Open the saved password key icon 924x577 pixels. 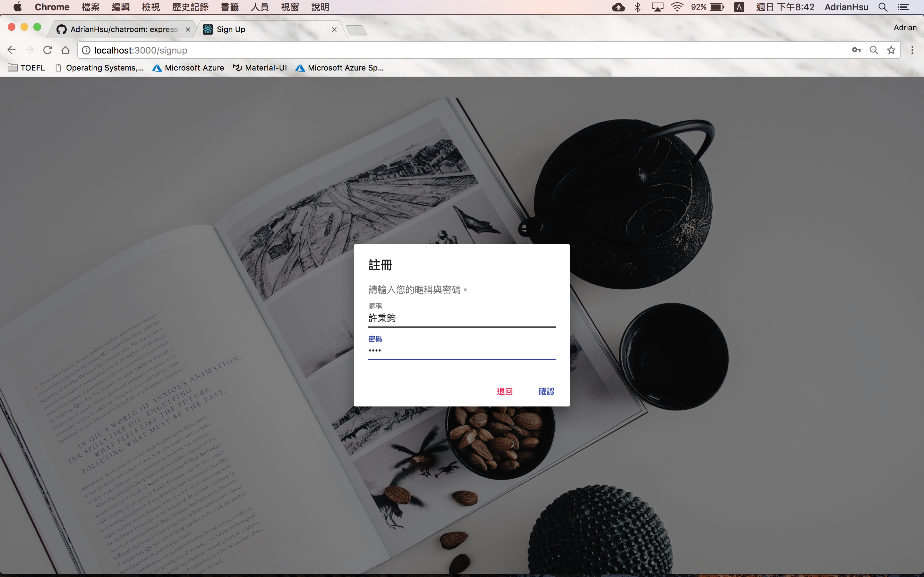click(x=856, y=50)
